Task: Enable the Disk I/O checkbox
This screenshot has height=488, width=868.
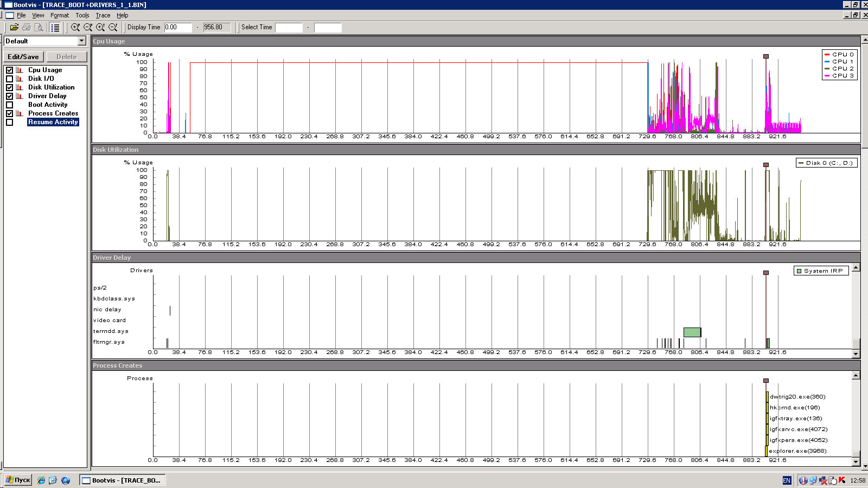Action: point(9,79)
